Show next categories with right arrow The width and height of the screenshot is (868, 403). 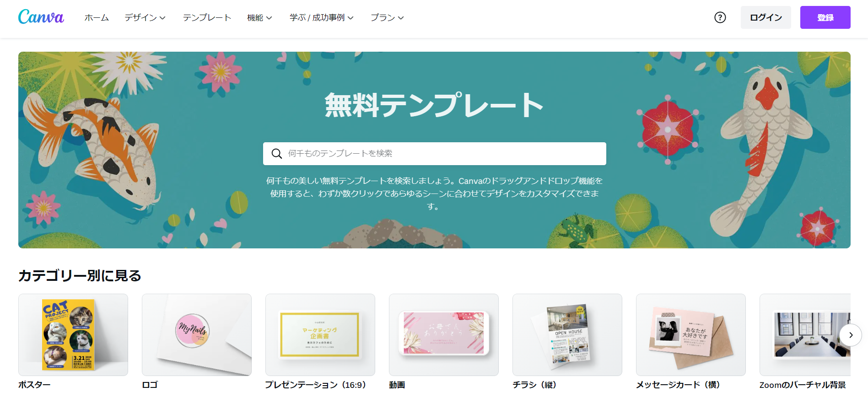tap(851, 335)
